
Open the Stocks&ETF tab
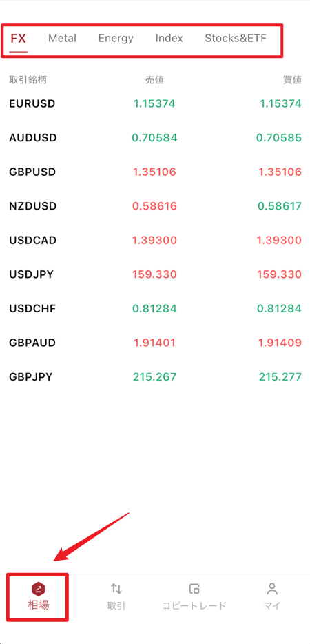coord(236,38)
